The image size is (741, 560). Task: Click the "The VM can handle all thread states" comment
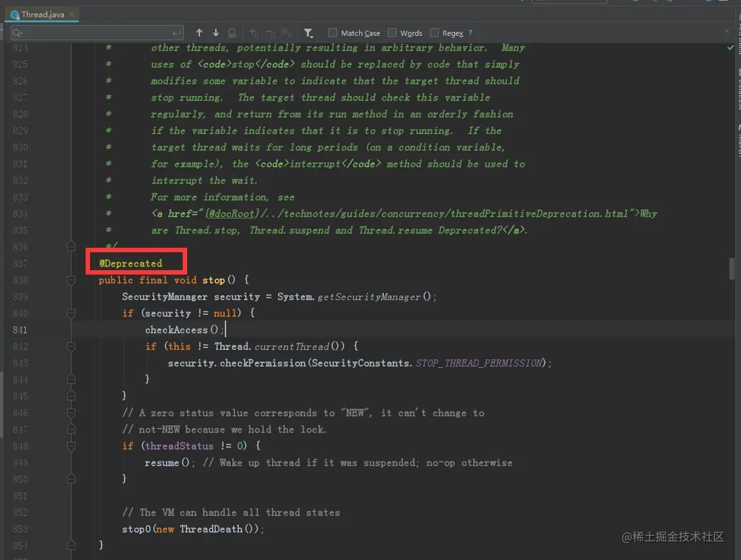[x=231, y=512]
